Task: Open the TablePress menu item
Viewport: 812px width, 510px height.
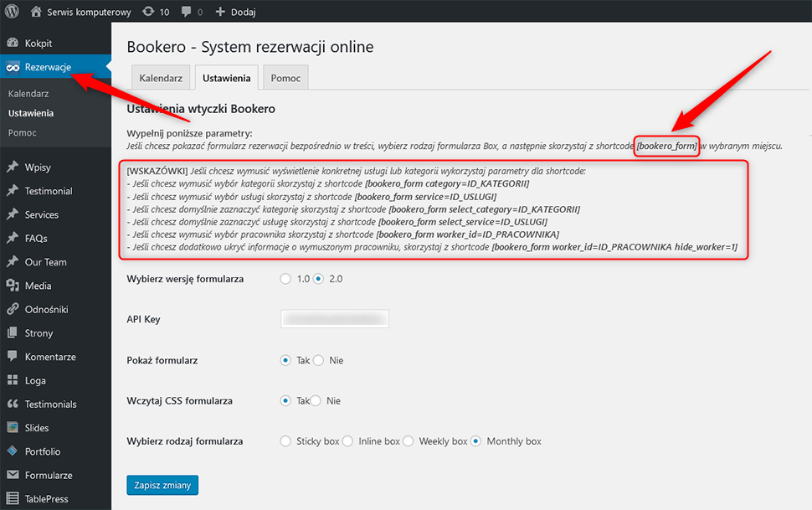Action: (55, 498)
